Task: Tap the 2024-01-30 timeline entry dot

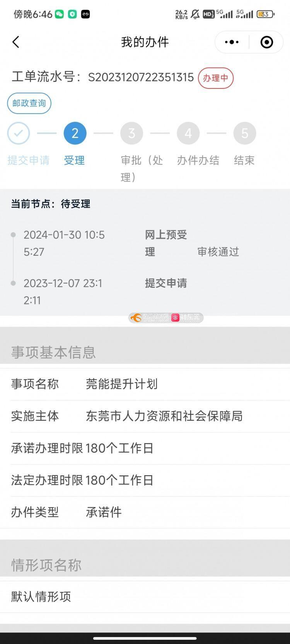Action: tap(13, 234)
